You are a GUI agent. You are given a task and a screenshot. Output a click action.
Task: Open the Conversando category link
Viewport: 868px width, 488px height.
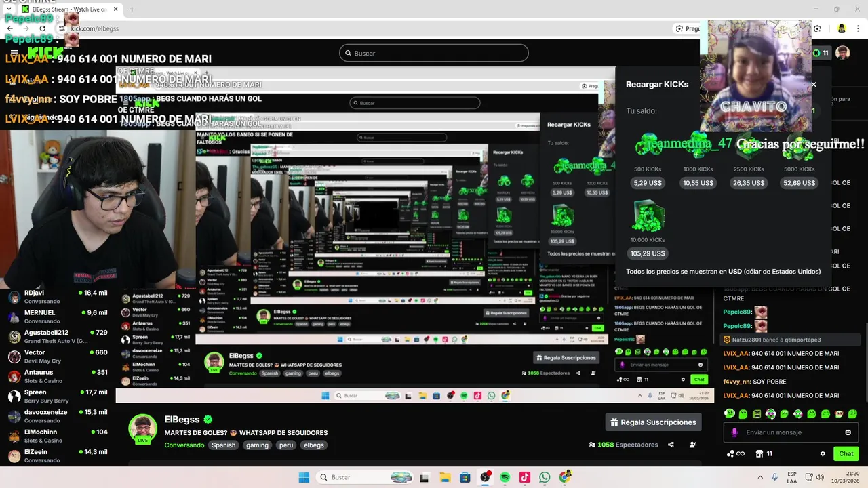(x=184, y=445)
